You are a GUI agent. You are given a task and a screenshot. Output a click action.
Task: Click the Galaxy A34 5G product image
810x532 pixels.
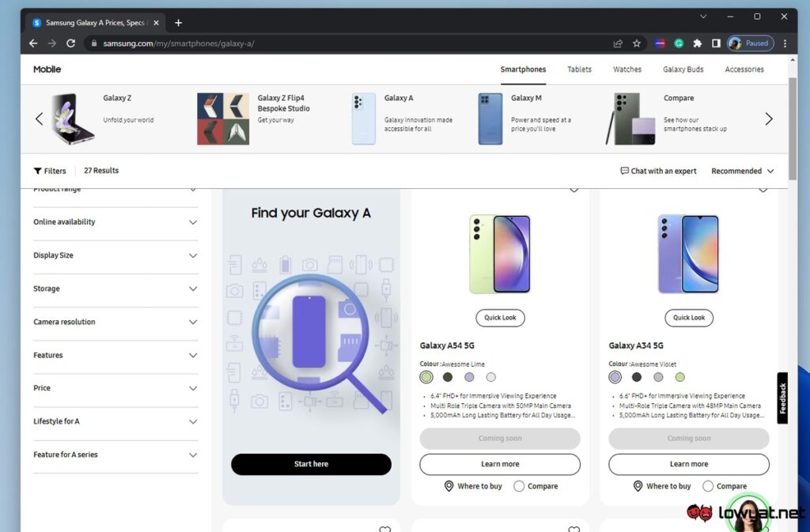pyautogui.click(x=688, y=255)
